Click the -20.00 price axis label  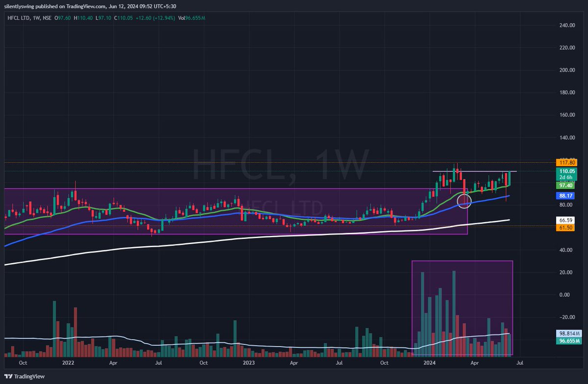567,317
